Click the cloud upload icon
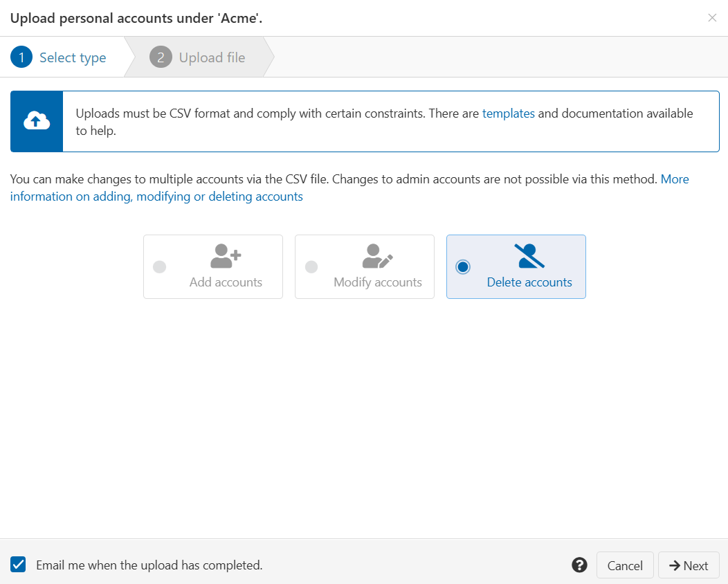728x584 pixels. pos(36,121)
